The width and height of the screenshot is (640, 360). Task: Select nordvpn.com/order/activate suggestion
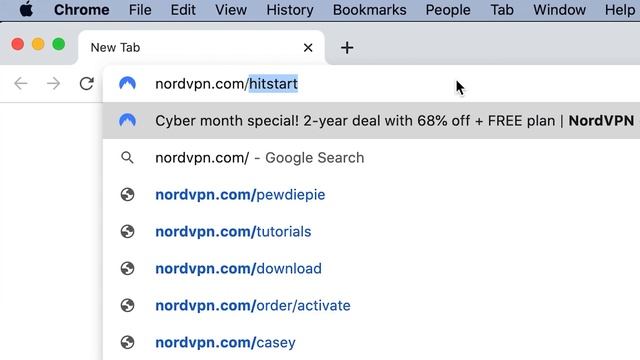371,305
